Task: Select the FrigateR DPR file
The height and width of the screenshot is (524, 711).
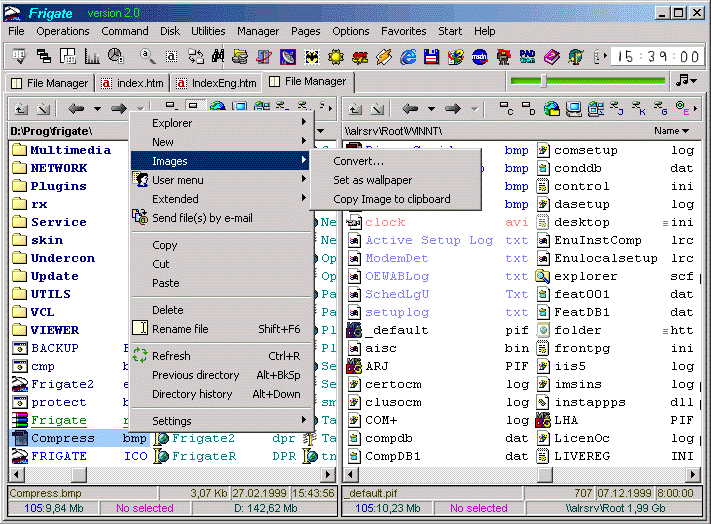Action: (225, 456)
